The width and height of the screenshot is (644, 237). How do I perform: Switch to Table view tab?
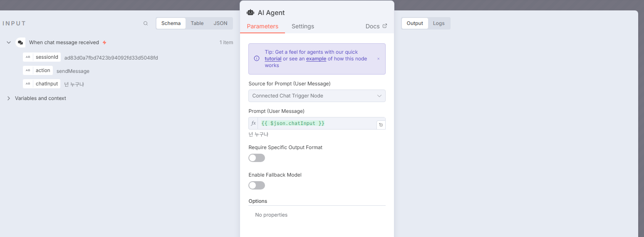197,23
